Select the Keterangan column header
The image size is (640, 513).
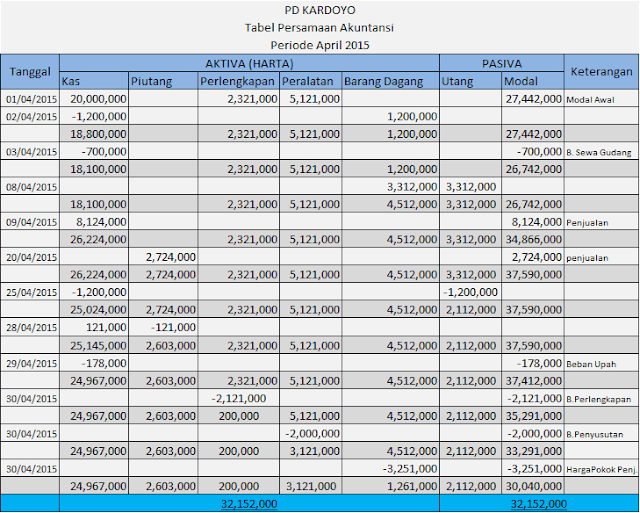click(601, 72)
